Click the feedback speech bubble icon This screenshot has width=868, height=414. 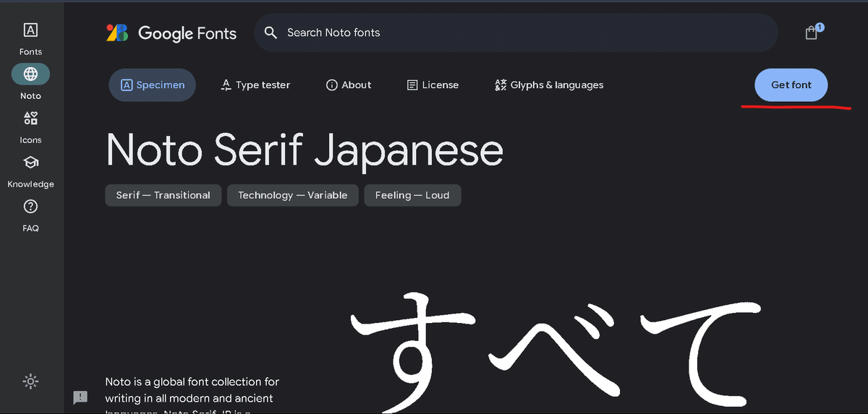tap(80, 397)
